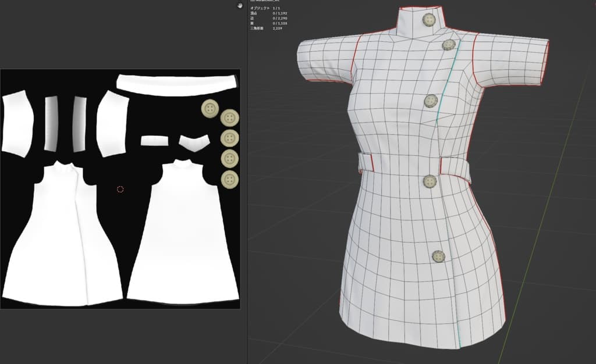
Task: Select the topmost button texture in UV map
Action: 210,108
